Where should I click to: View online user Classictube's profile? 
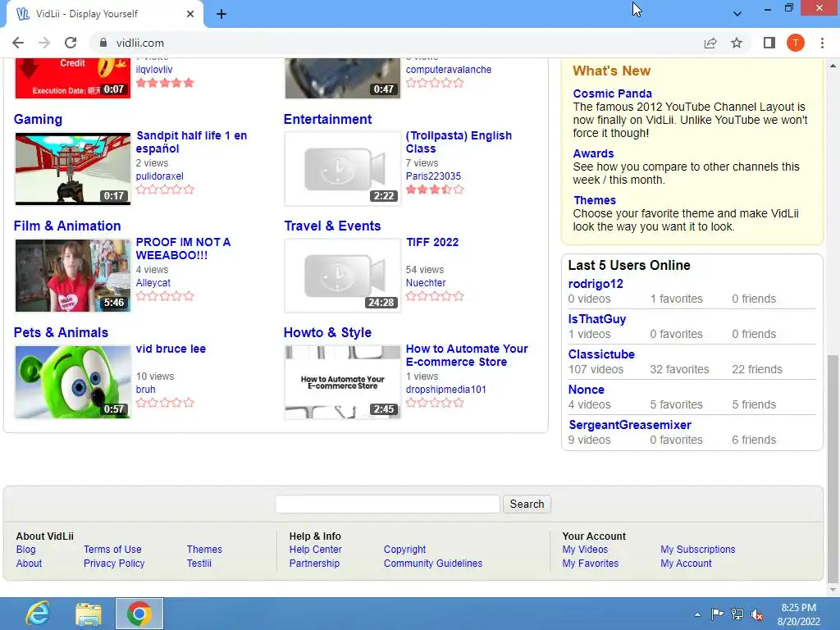(601, 354)
